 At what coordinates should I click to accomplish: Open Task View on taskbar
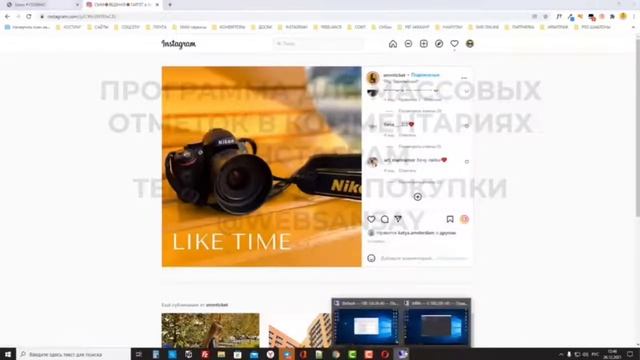coord(138,354)
